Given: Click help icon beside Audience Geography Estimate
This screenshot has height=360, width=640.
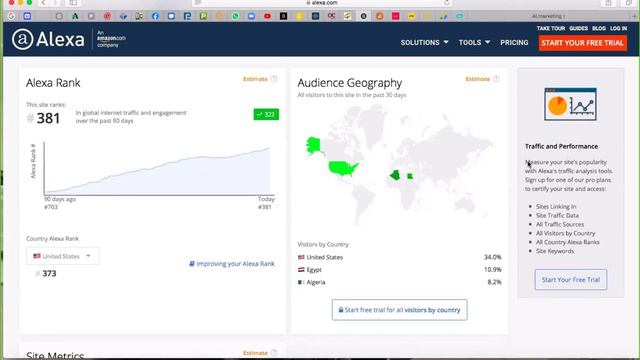Looking at the screenshot, I should click(496, 79).
